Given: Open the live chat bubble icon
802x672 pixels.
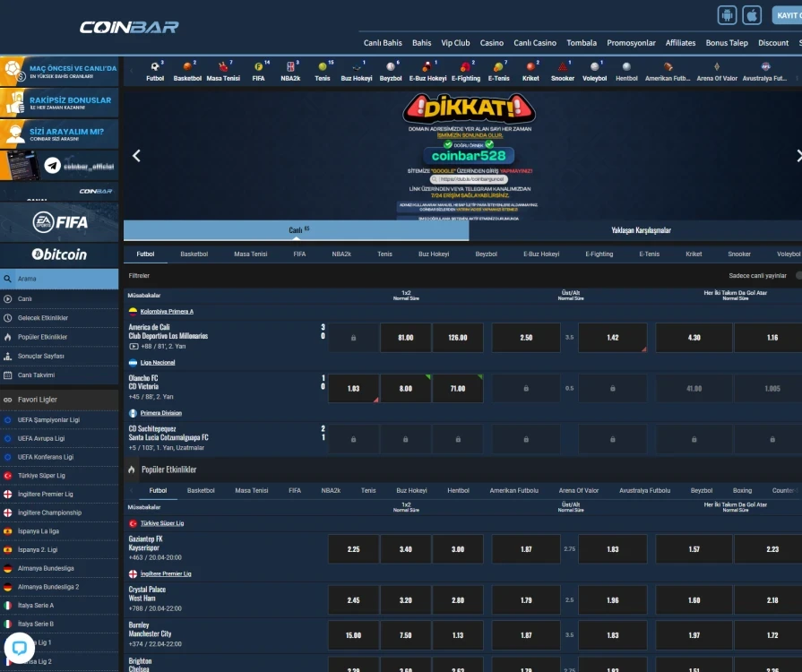Looking at the screenshot, I should pyautogui.click(x=20, y=648).
